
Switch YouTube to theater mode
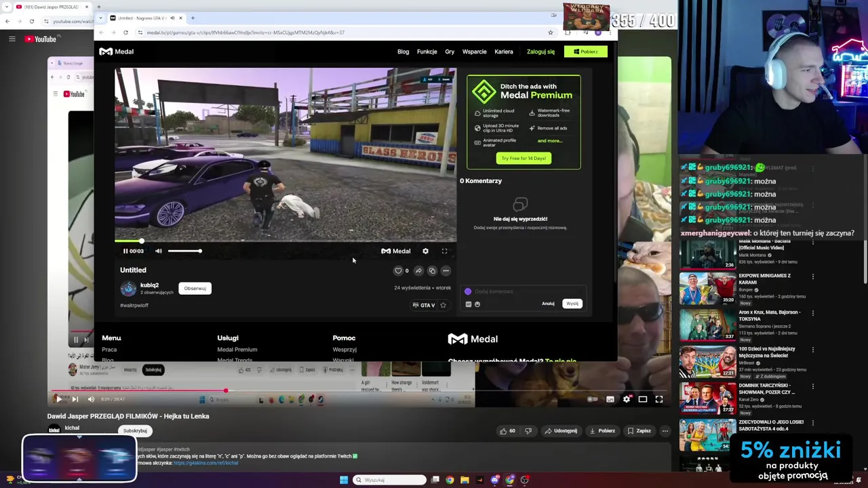coord(643,399)
